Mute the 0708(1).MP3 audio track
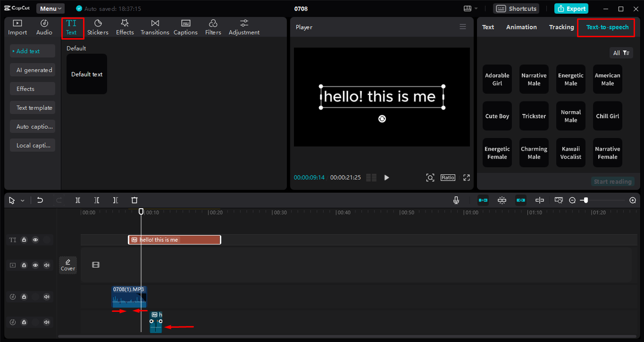Viewport: 644px width, 342px height. 47,297
